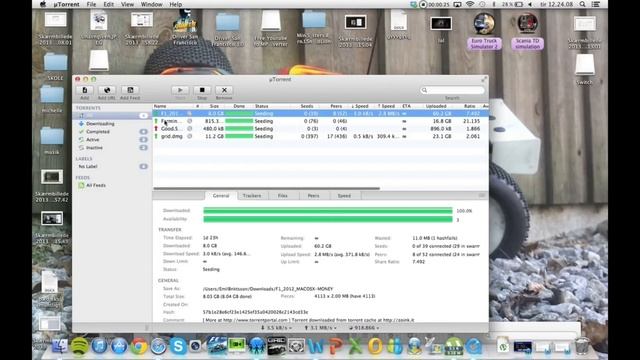Click the Wi-Fi icon in menu bar
Image resolution: width=640 pixels, height=360 pixels.
(470, 4)
